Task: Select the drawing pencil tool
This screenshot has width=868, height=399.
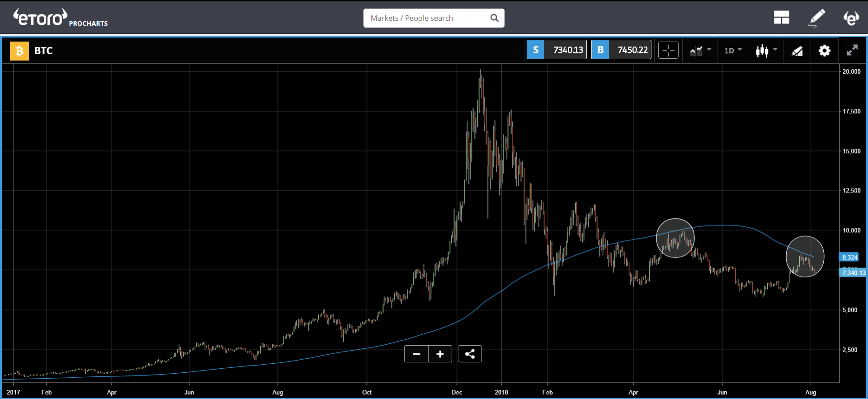Action: coord(816,18)
